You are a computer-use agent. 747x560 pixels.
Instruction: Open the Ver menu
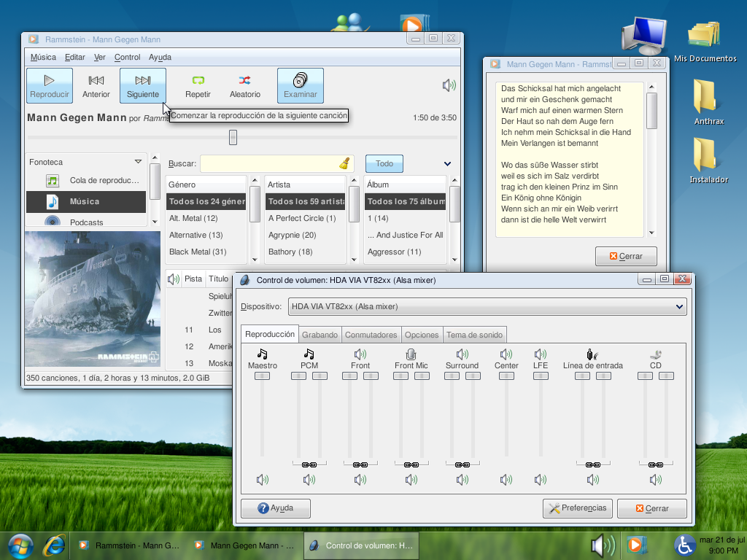99,57
